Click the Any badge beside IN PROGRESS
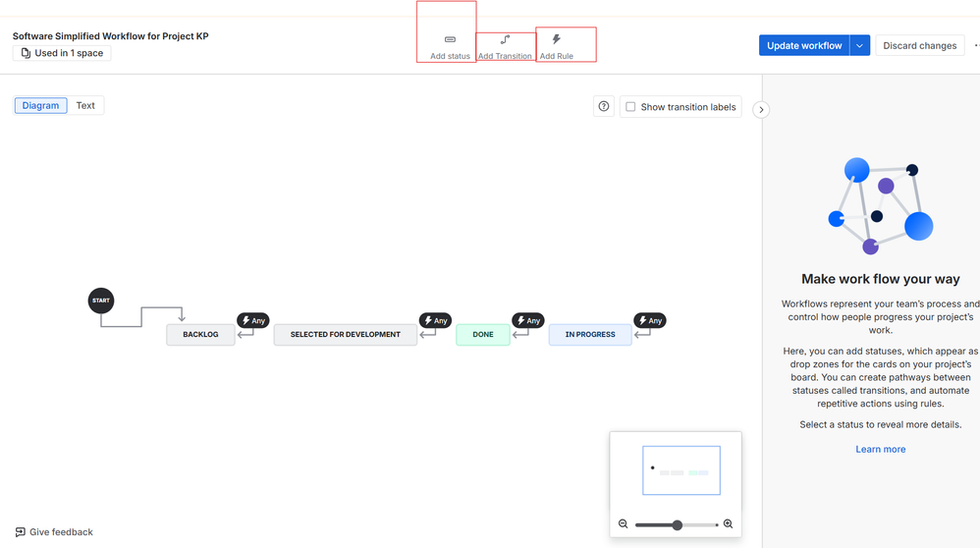Image resolution: width=980 pixels, height=548 pixels. click(650, 320)
